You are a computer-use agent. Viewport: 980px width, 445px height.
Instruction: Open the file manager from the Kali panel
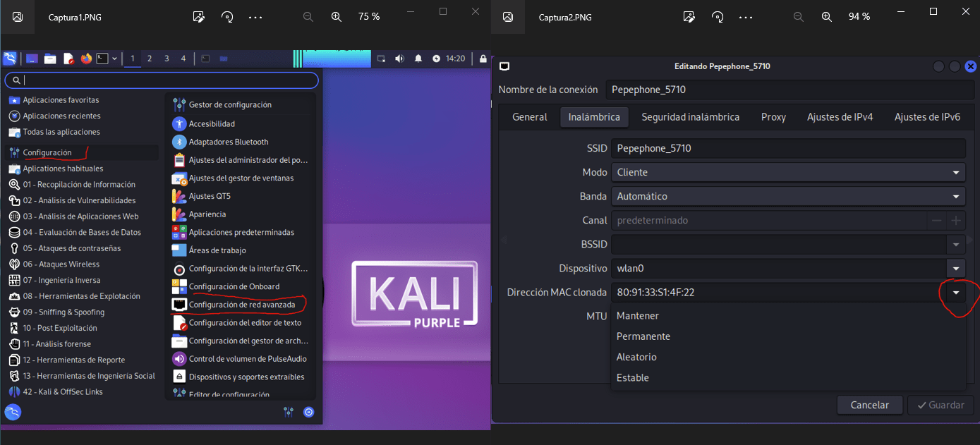pyautogui.click(x=50, y=59)
